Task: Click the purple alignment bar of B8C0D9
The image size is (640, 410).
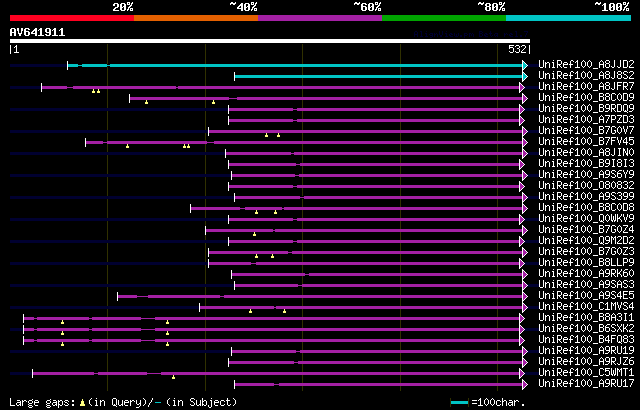Action: (x=326, y=98)
